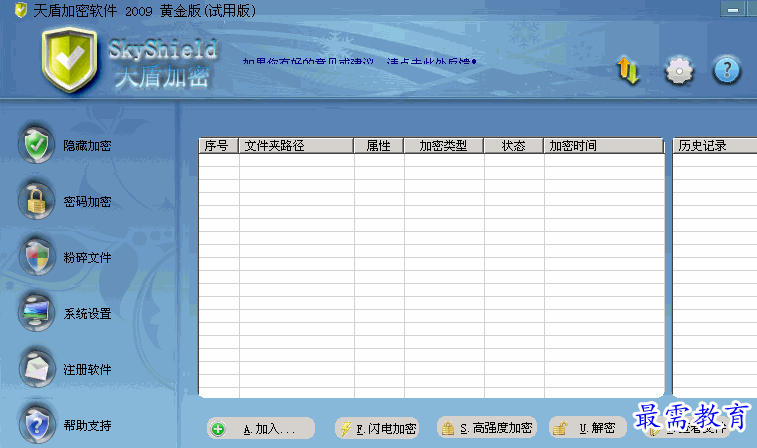Click the up-down arrows icon in header
The height and width of the screenshot is (448, 757).
click(628, 70)
